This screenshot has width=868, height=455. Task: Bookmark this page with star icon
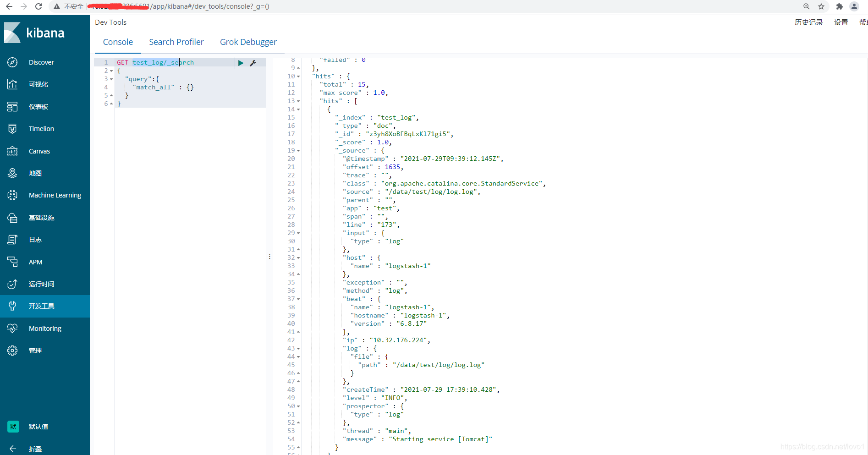point(821,6)
